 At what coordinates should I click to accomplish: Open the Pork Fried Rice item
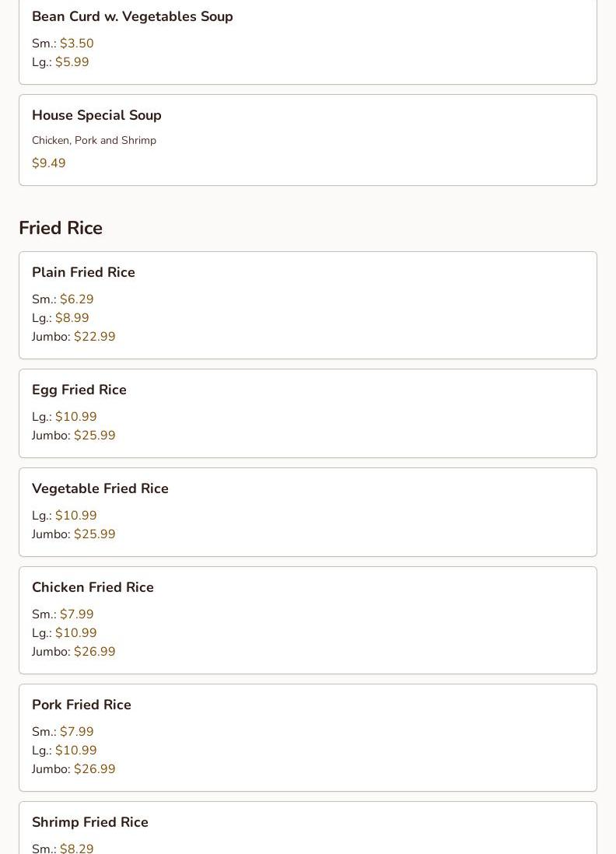[82, 705]
